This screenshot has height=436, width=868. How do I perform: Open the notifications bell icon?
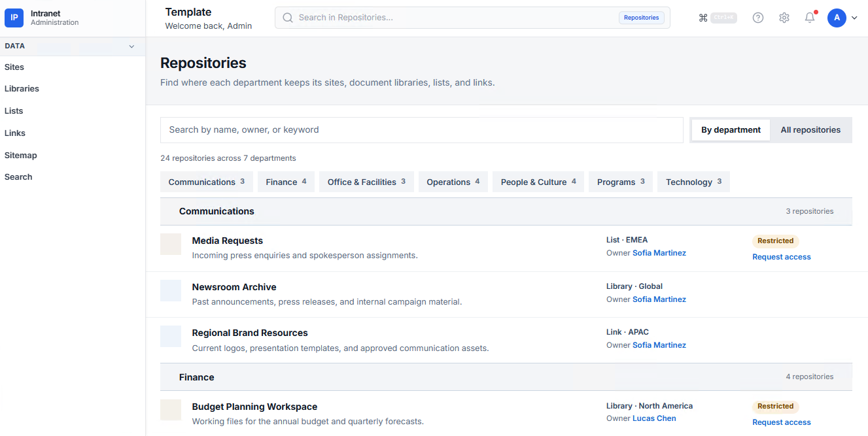pyautogui.click(x=810, y=18)
